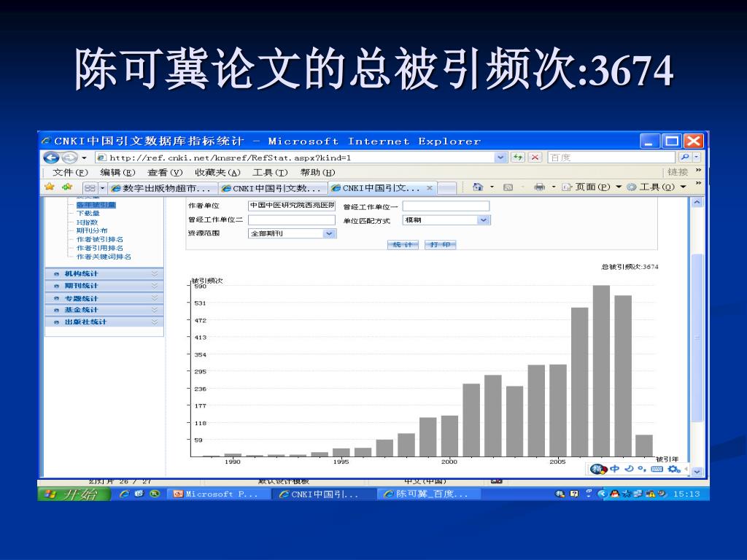
Task: Select 各年被引量 in the left tree
Action: point(96,205)
